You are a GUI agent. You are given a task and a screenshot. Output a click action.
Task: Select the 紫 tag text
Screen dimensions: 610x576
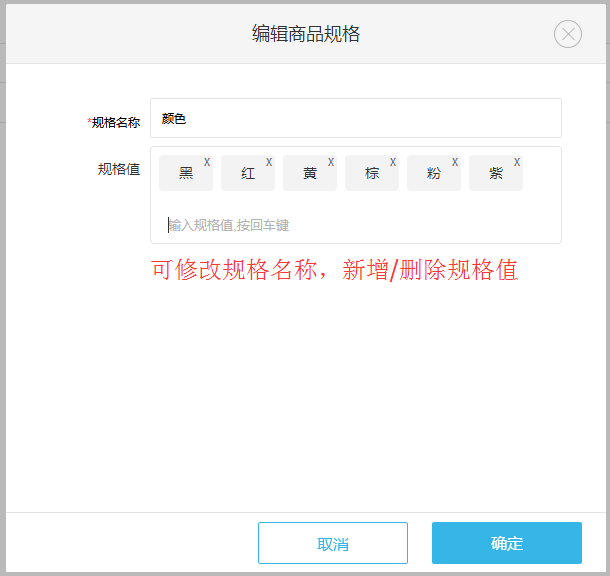(x=496, y=173)
